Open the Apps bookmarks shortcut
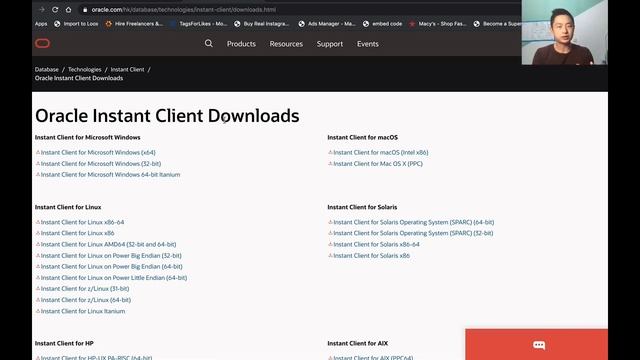Screen dimensions: 640x360 (x=41, y=24)
